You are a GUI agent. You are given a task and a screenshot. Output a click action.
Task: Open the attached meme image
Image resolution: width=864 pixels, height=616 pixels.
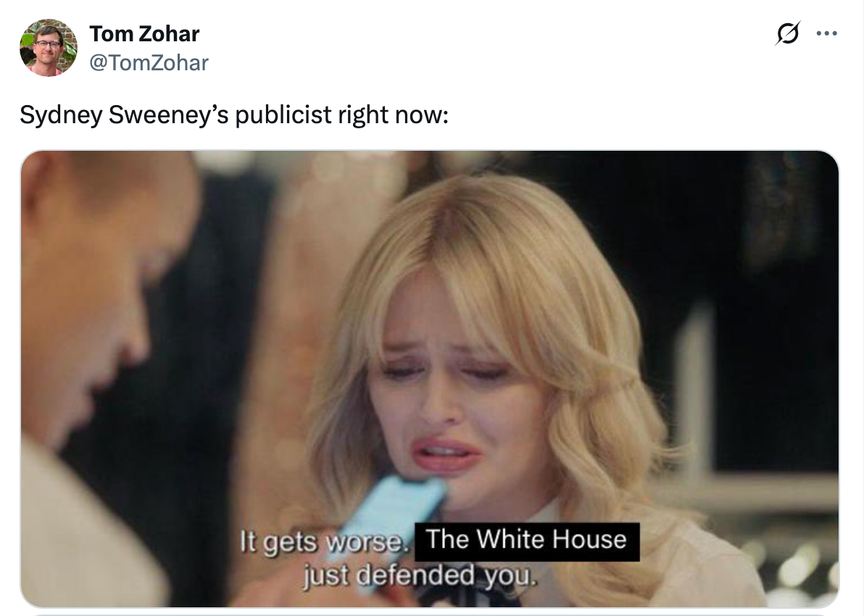tap(430, 379)
